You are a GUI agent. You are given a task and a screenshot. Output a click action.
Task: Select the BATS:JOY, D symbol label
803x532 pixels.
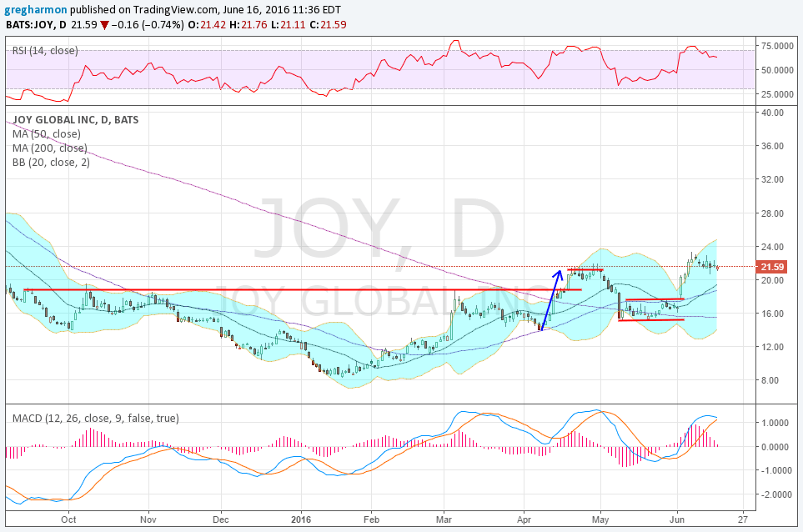pos(36,24)
